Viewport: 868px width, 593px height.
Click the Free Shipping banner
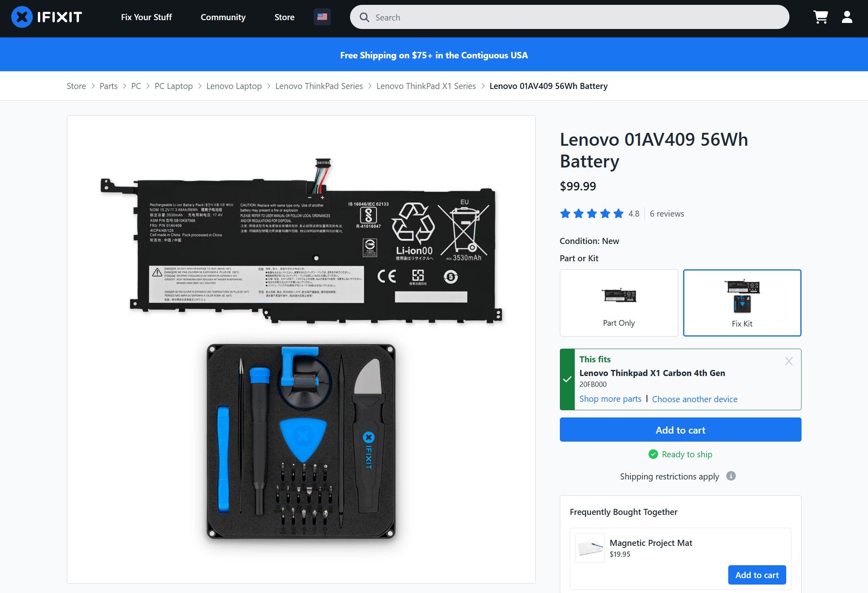(x=434, y=55)
